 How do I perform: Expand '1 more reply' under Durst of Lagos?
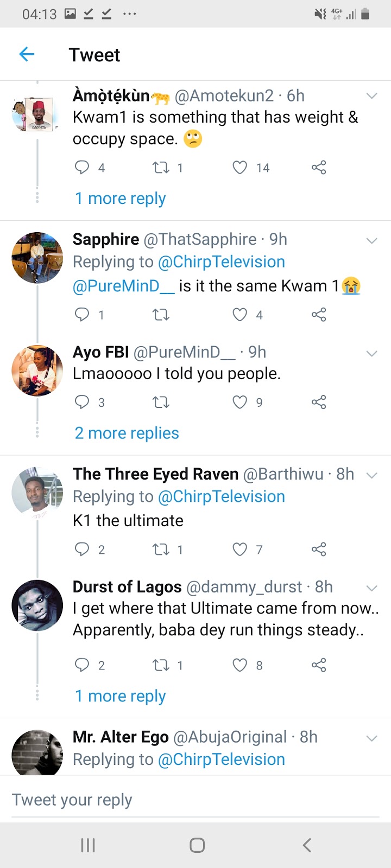[120, 696]
